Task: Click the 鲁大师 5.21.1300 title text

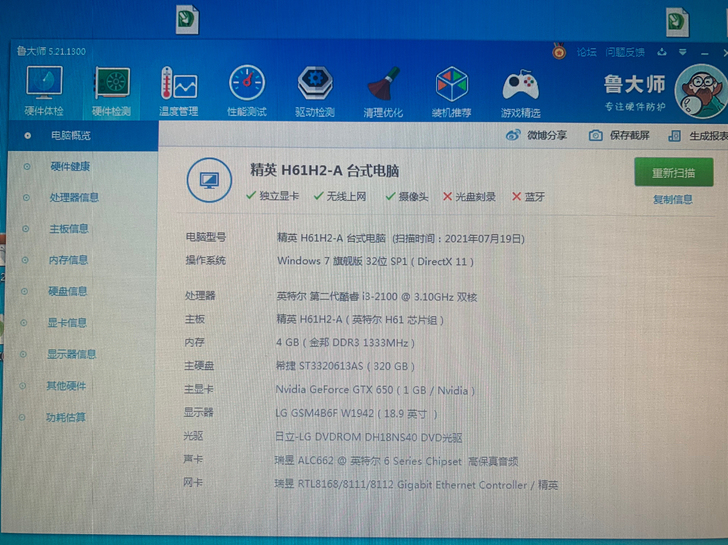Action: point(52,51)
